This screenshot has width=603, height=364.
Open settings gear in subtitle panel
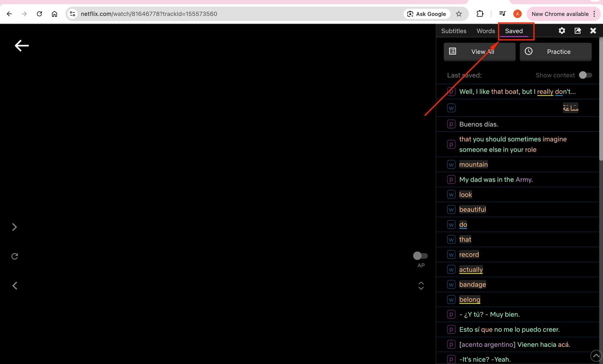[562, 31]
